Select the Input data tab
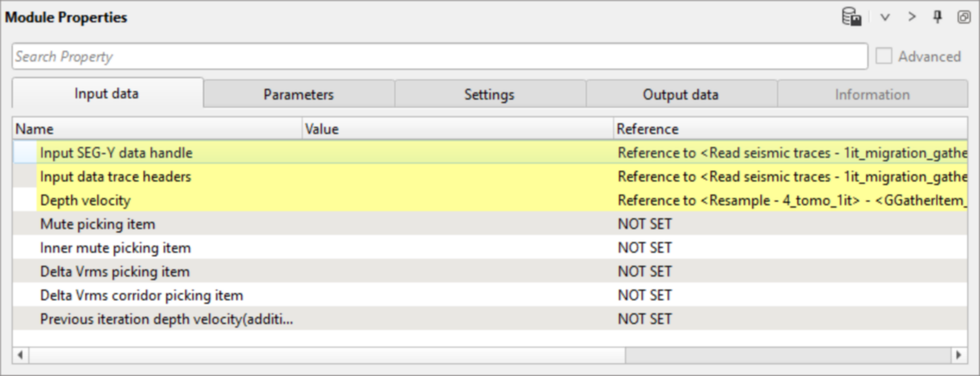The height and width of the screenshot is (376, 980). [107, 94]
